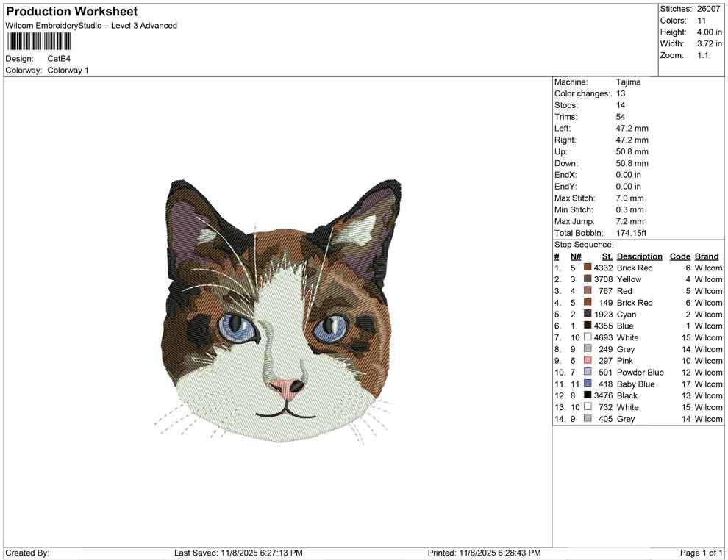This screenshot has width=728, height=560.
Task: Click the Description column header
Action: pyautogui.click(x=639, y=256)
